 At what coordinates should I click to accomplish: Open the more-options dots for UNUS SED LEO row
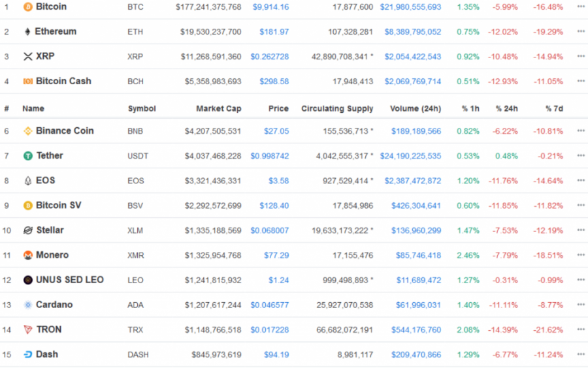point(581,280)
